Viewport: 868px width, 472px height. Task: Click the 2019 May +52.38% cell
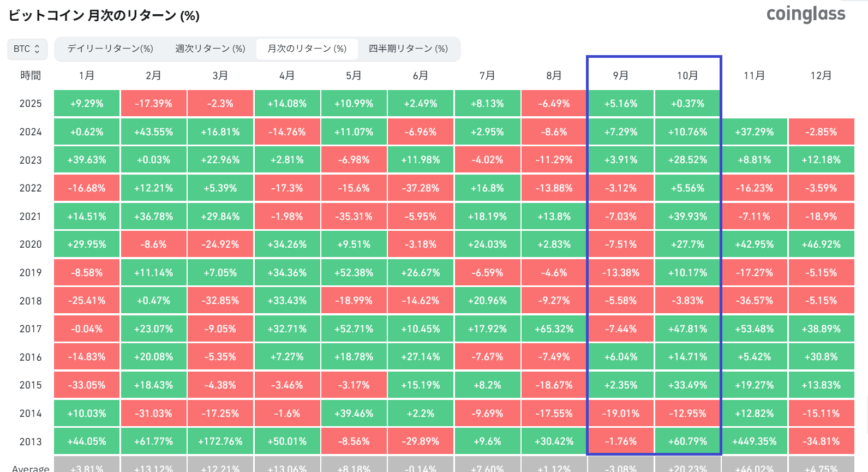click(354, 273)
